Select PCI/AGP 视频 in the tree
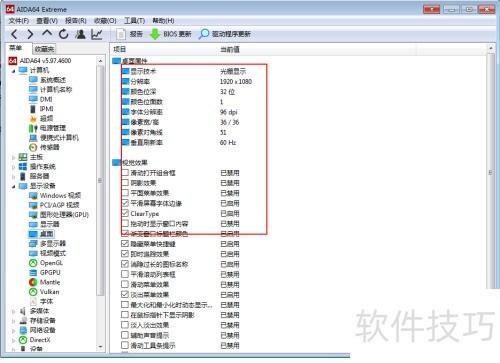 [x=54, y=205]
